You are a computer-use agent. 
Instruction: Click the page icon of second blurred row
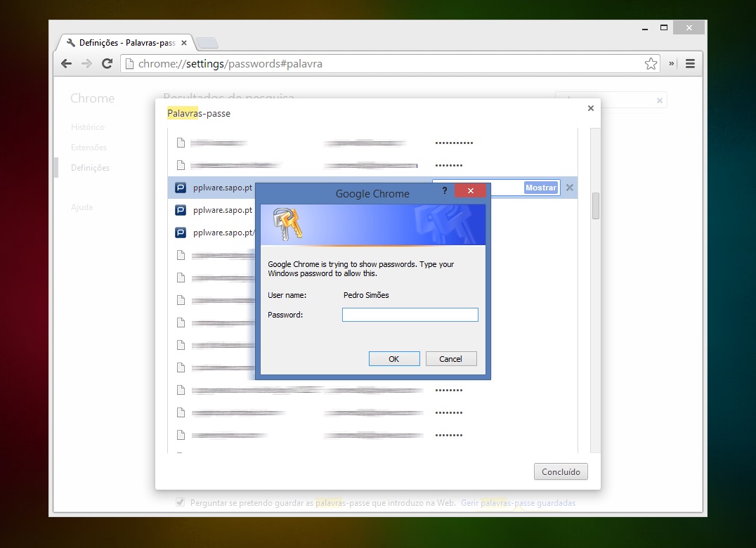point(181,165)
